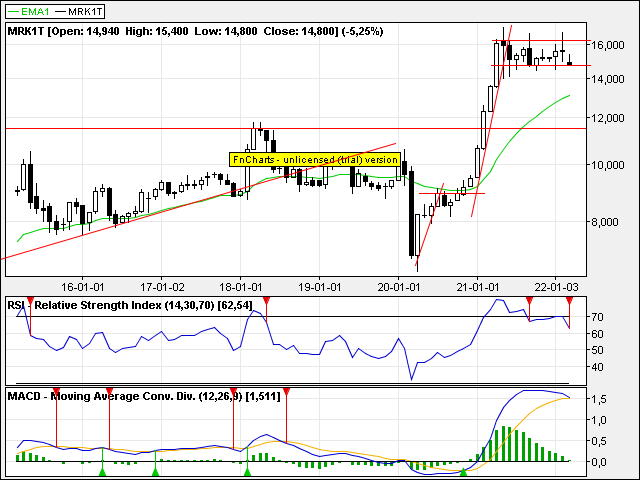Viewport: 640px width, 480px height.
Task: Click the RSI 60 level label
Action: (597, 334)
